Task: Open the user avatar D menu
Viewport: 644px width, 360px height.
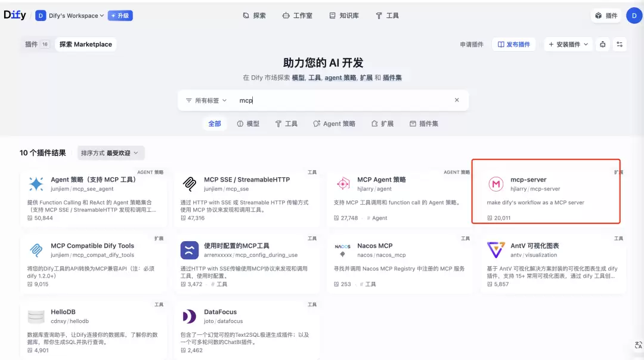Action: click(x=634, y=16)
